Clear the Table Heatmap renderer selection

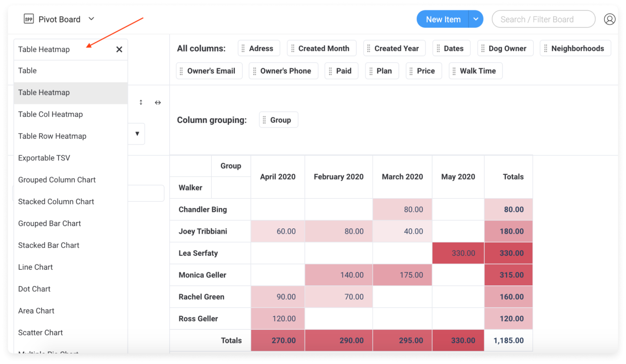119,49
